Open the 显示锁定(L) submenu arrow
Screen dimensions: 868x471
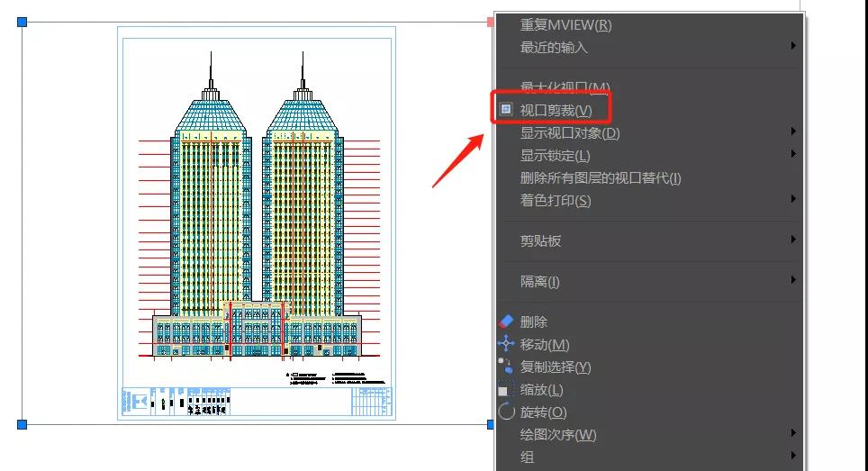pos(792,155)
